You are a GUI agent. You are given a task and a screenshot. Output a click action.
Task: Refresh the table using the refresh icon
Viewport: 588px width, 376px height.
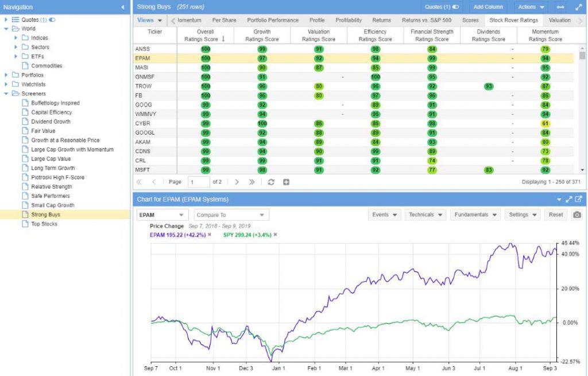pyautogui.click(x=270, y=182)
